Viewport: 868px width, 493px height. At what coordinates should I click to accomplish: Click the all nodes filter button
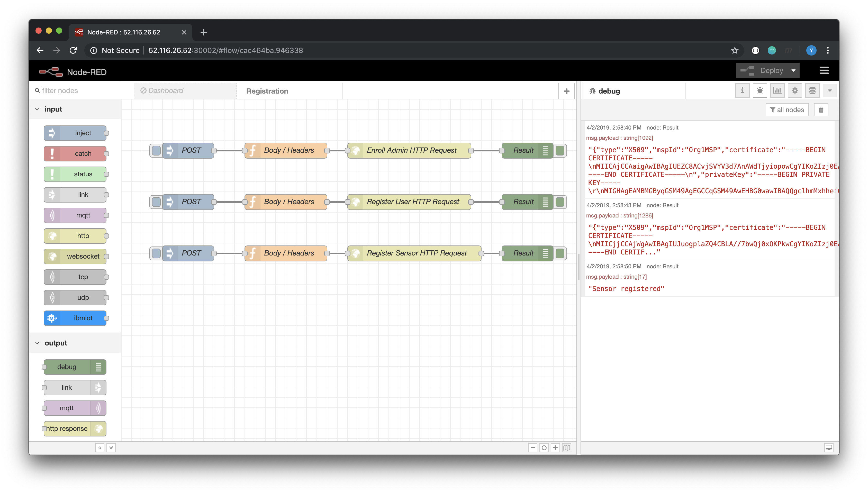pos(787,110)
